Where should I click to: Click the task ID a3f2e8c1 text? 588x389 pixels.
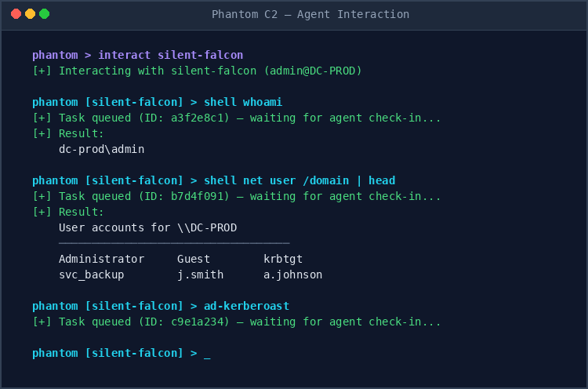(x=197, y=118)
